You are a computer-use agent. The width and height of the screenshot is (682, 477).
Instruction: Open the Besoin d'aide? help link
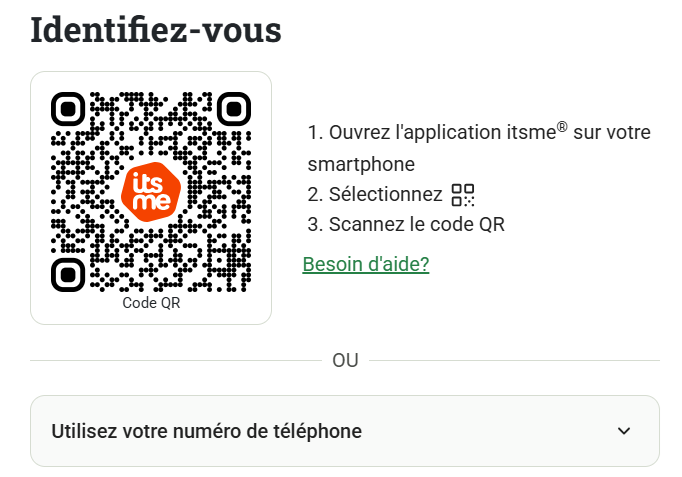click(x=366, y=264)
